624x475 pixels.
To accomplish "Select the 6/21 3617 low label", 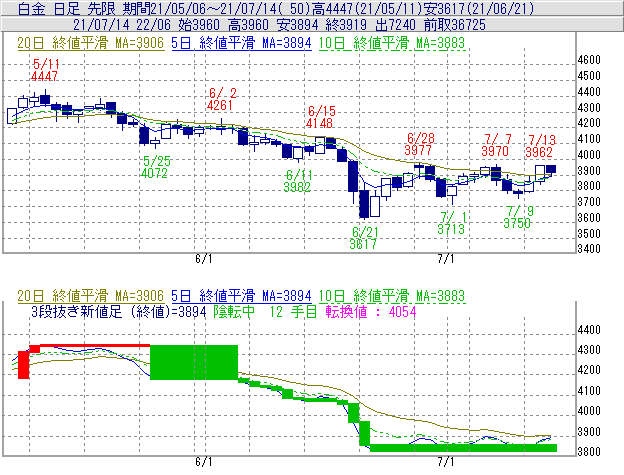I will 364,238.
